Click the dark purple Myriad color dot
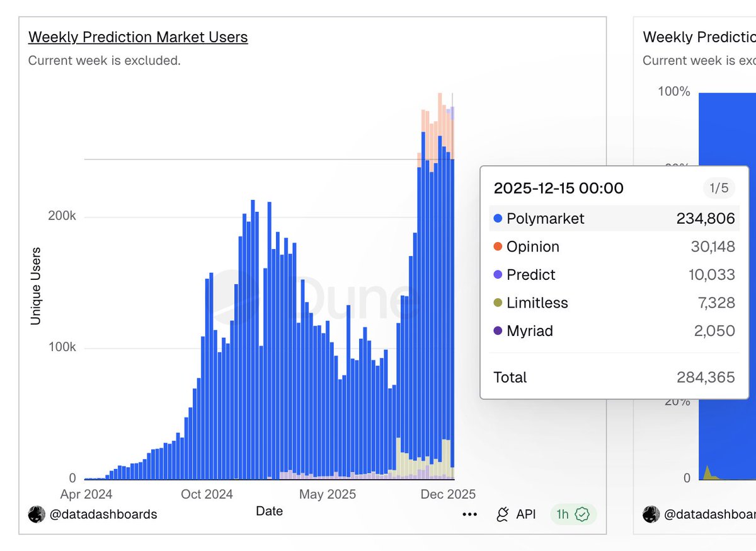The image size is (756, 551). click(x=498, y=331)
